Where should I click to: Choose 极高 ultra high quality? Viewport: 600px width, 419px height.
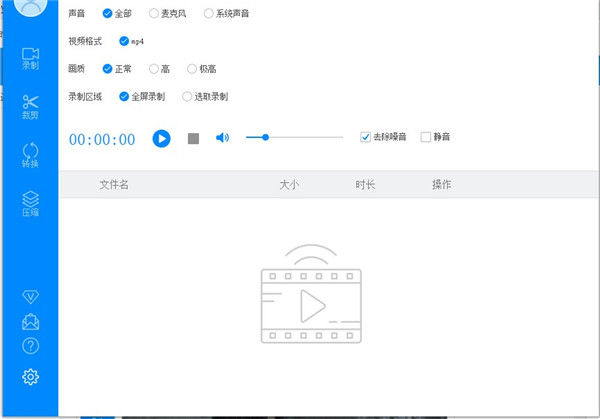click(x=192, y=69)
